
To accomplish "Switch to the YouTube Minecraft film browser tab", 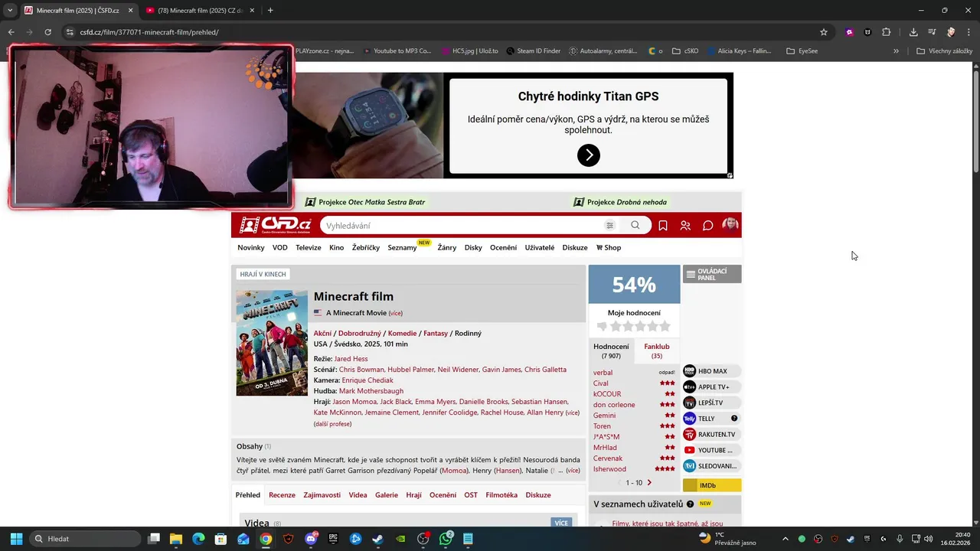I will [201, 11].
